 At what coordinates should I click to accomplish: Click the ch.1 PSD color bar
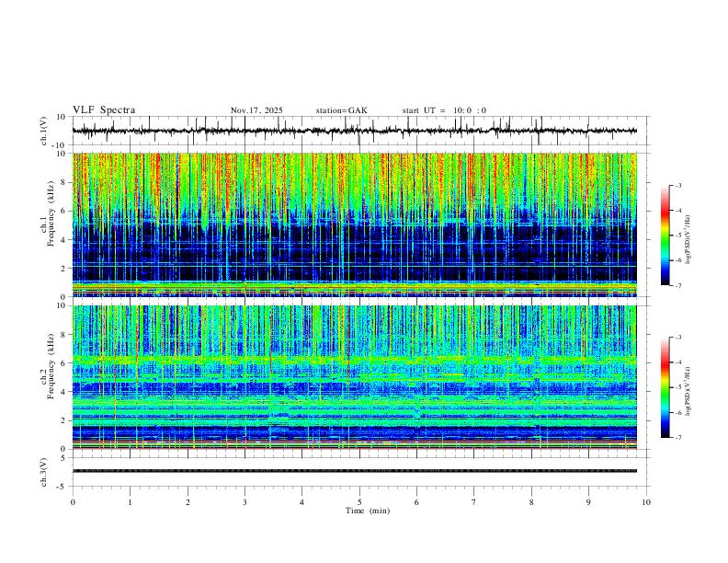click(x=665, y=236)
